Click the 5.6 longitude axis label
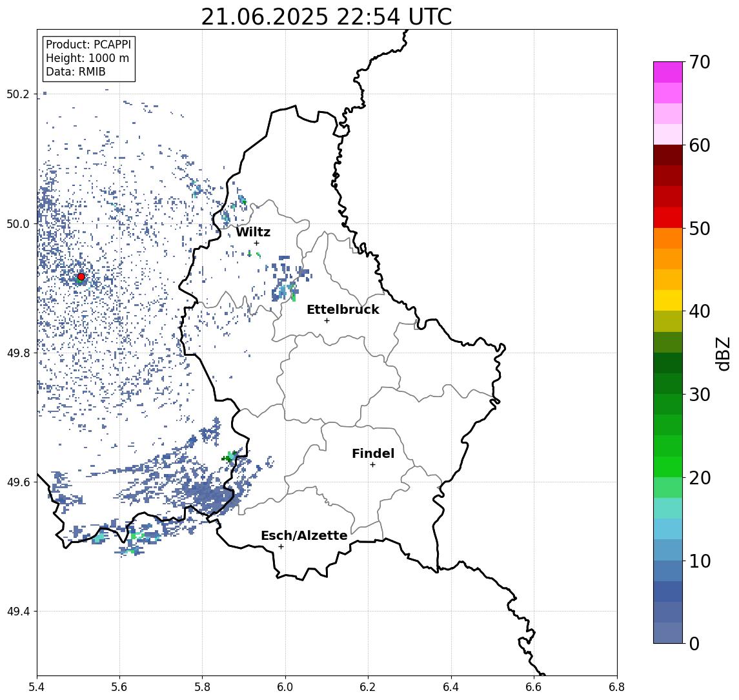 [119, 687]
